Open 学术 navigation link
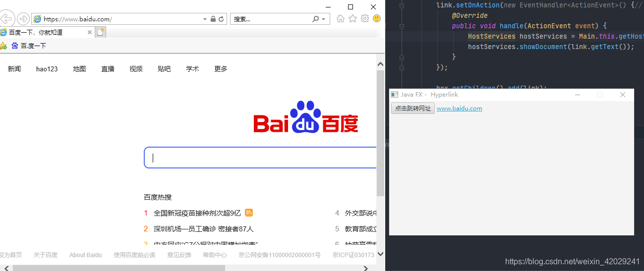 pos(192,69)
